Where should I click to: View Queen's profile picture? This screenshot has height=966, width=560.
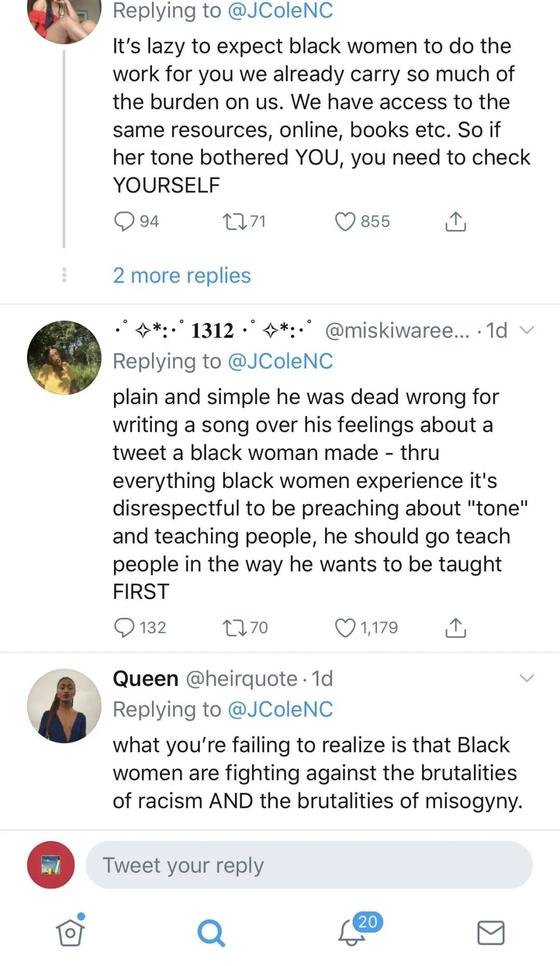[64, 706]
